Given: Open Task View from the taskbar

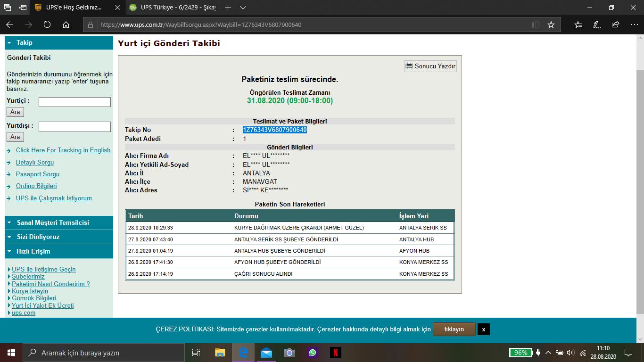Looking at the screenshot, I should click(x=196, y=353).
